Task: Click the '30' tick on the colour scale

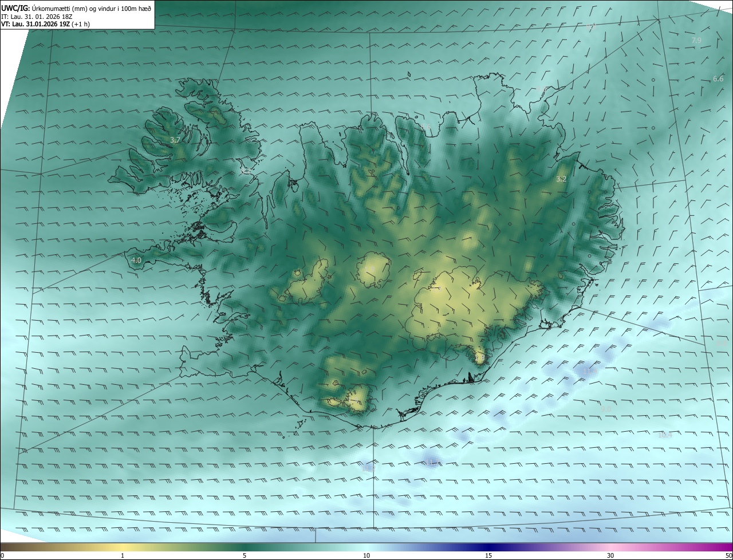Action: point(610,555)
